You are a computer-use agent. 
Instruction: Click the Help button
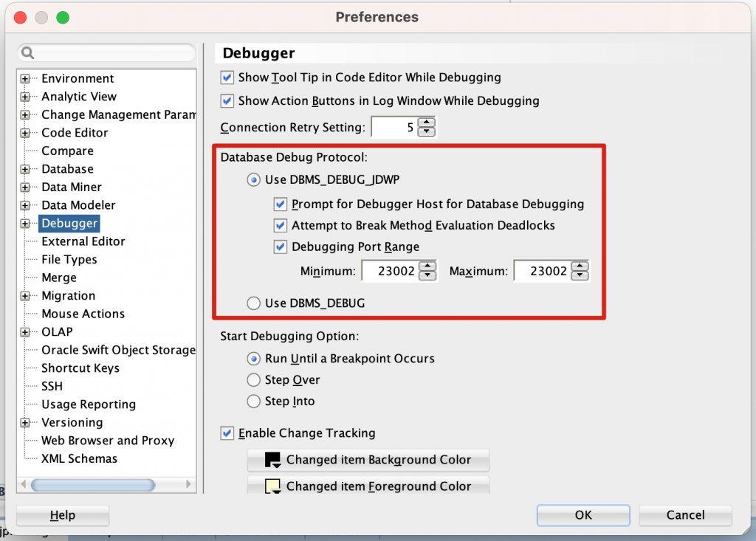63,515
